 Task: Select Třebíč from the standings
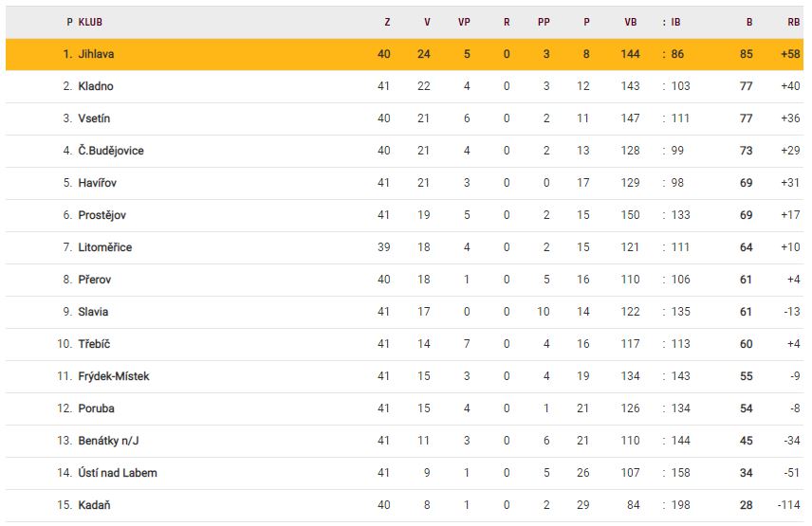pos(94,344)
